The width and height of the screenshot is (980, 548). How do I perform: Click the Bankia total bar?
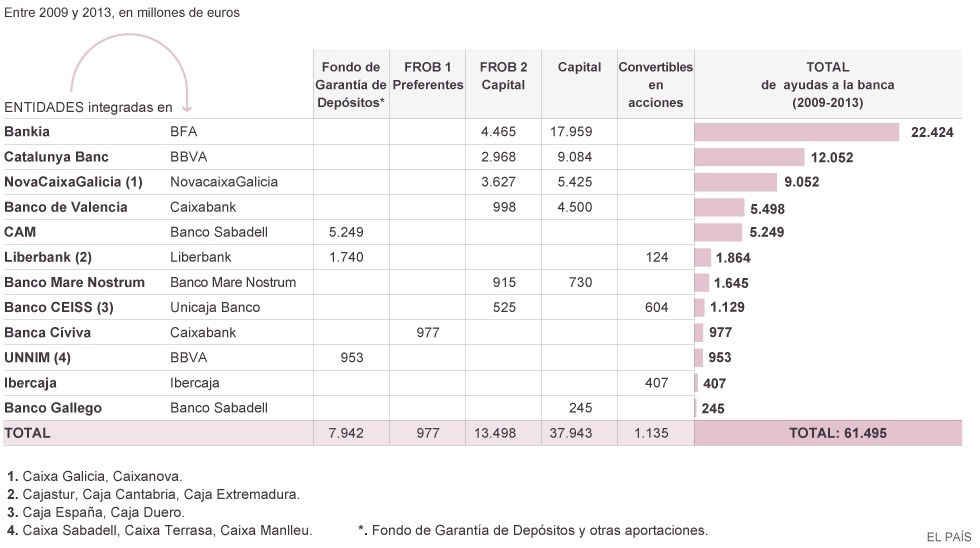797,132
